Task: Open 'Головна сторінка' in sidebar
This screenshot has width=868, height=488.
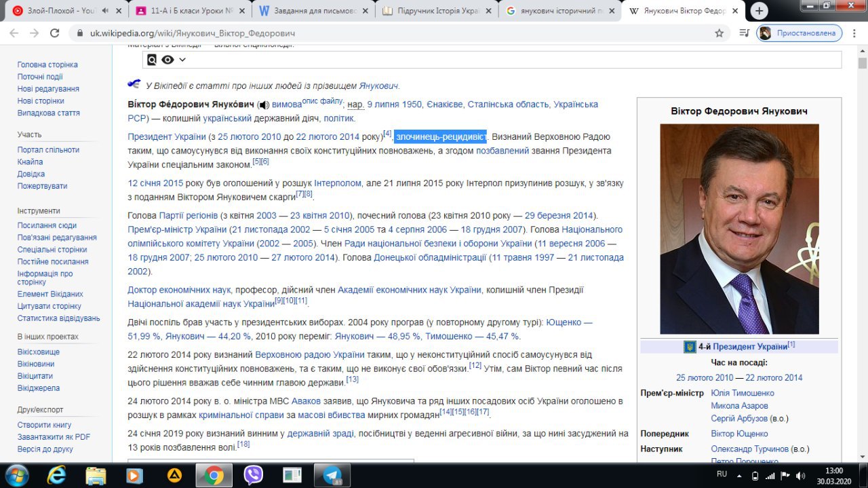Action: pos(47,64)
